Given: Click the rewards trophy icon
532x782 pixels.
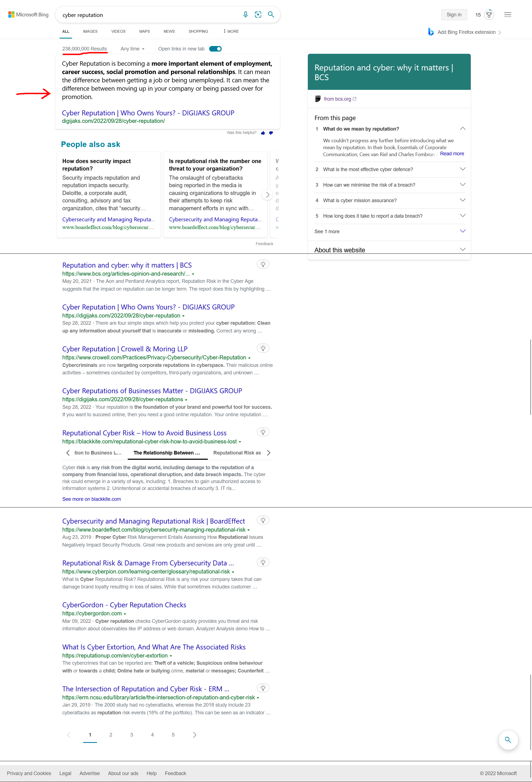Looking at the screenshot, I should tap(489, 14).
